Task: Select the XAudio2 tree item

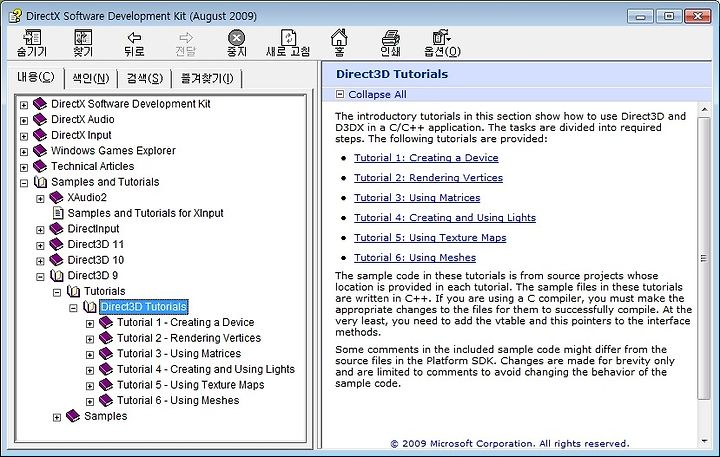Action: [x=87, y=197]
